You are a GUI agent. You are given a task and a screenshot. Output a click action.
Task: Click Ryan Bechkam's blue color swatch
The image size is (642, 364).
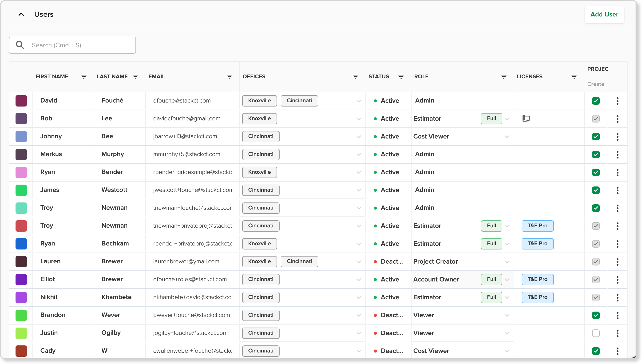coord(21,244)
